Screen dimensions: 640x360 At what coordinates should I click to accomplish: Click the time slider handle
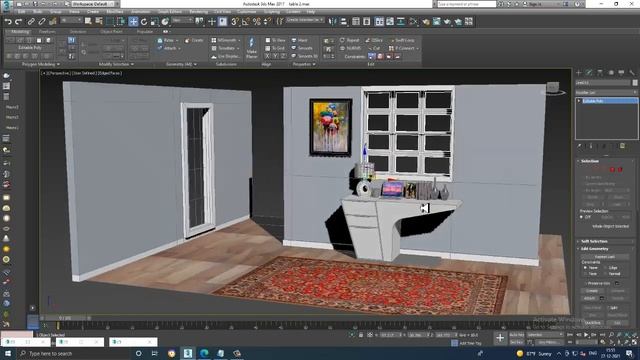point(64,318)
